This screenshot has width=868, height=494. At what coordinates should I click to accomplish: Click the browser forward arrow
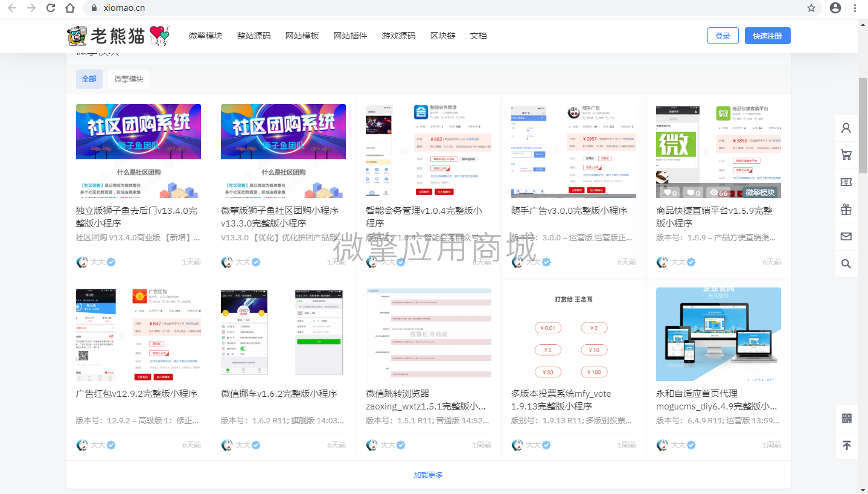31,8
